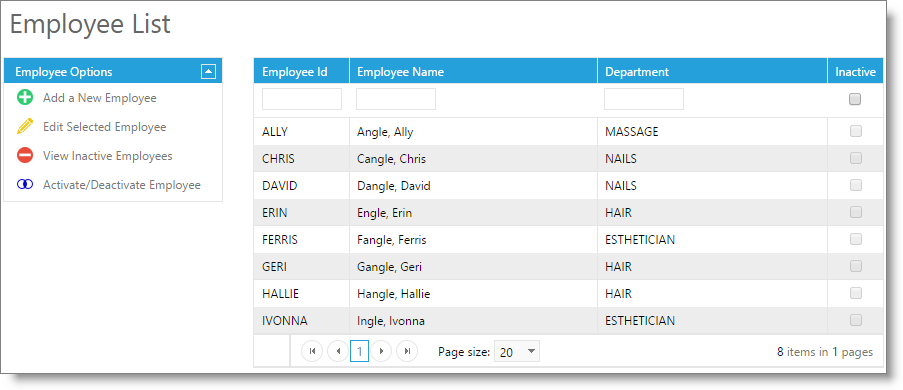
Task: Collapse the Employee Options panel
Action: point(208,71)
